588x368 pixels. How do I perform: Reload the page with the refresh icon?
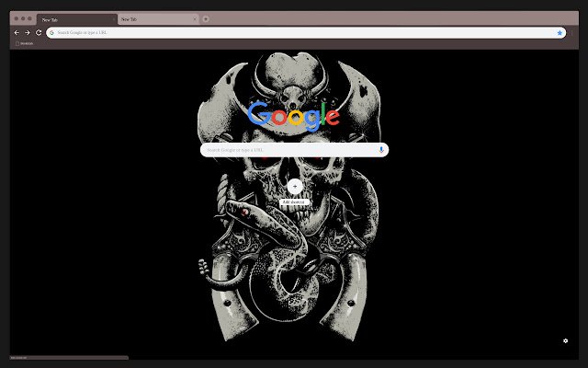coord(39,33)
